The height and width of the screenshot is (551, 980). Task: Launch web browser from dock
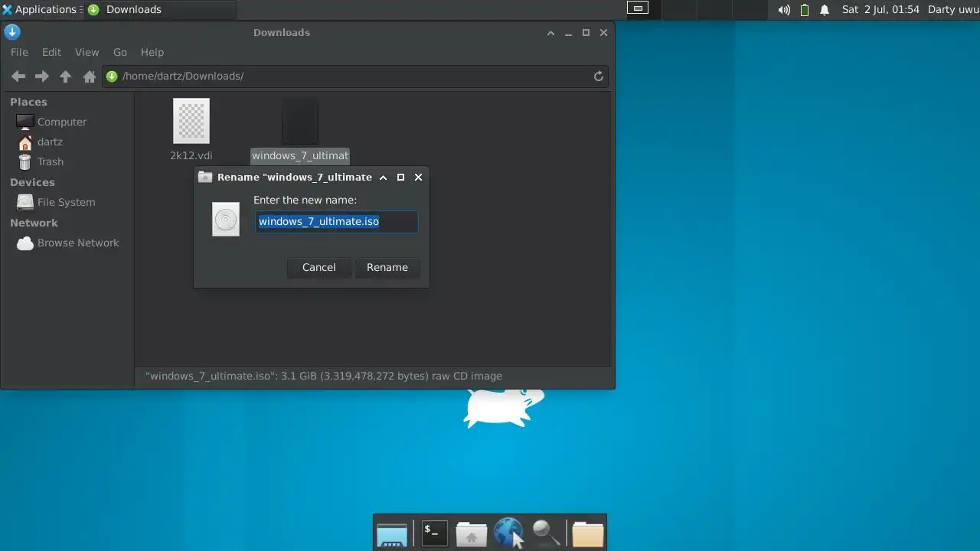(x=508, y=533)
